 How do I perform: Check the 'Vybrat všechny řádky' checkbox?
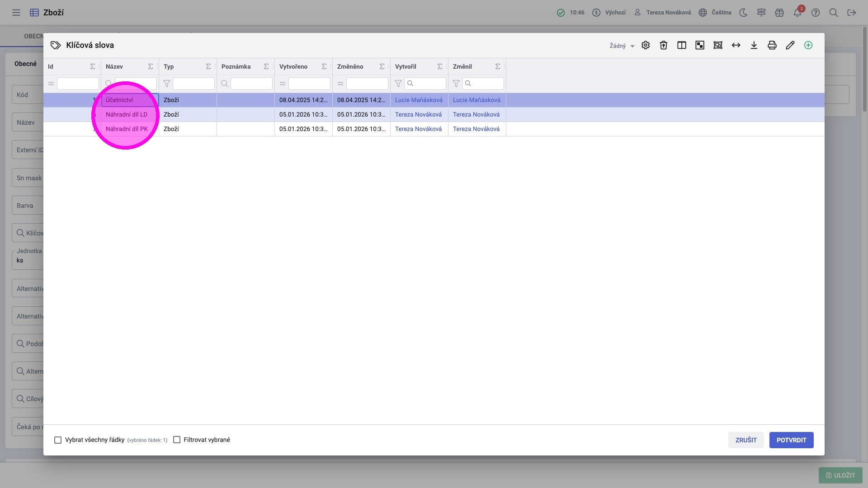coord(58,440)
